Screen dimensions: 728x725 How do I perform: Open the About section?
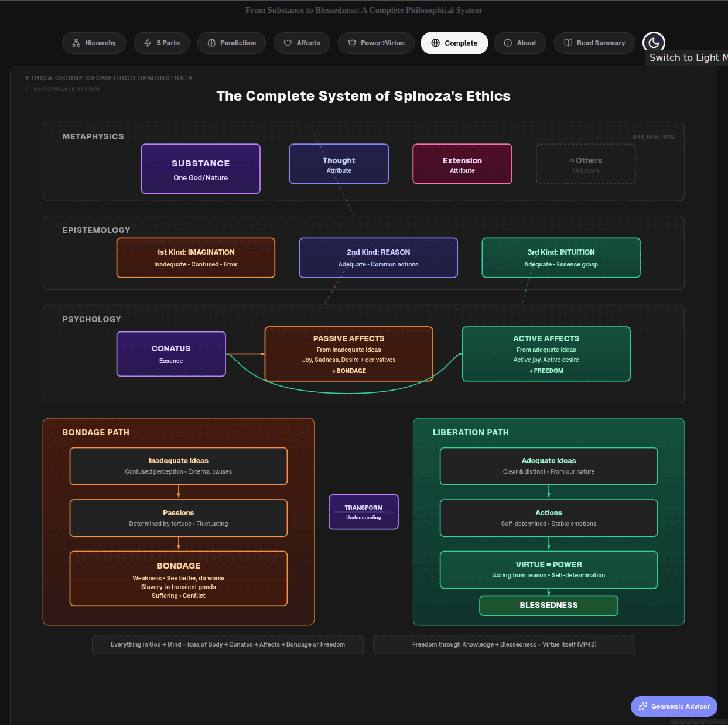(520, 43)
